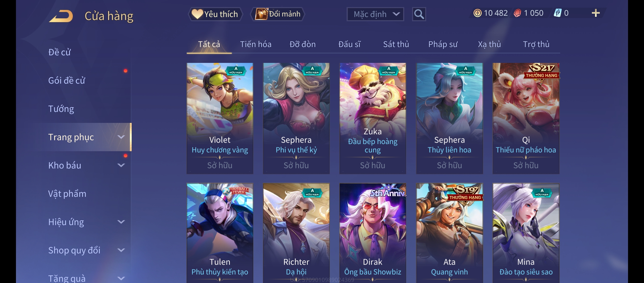Expand the Hiệu ứng sidebar section
644x283 pixels.
[121, 222]
